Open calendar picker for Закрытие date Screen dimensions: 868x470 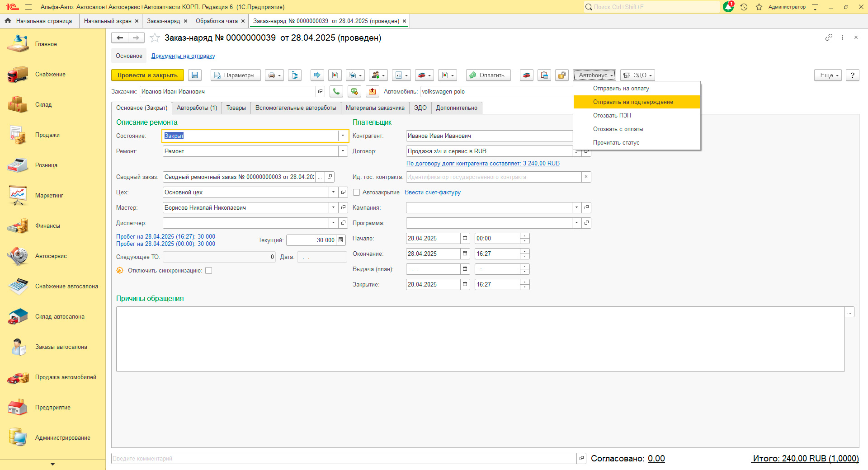(x=465, y=284)
